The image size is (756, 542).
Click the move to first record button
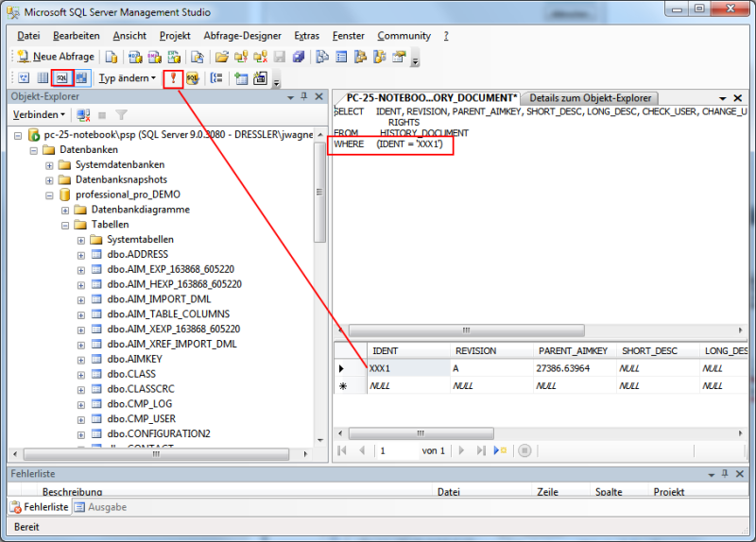click(x=342, y=451)
